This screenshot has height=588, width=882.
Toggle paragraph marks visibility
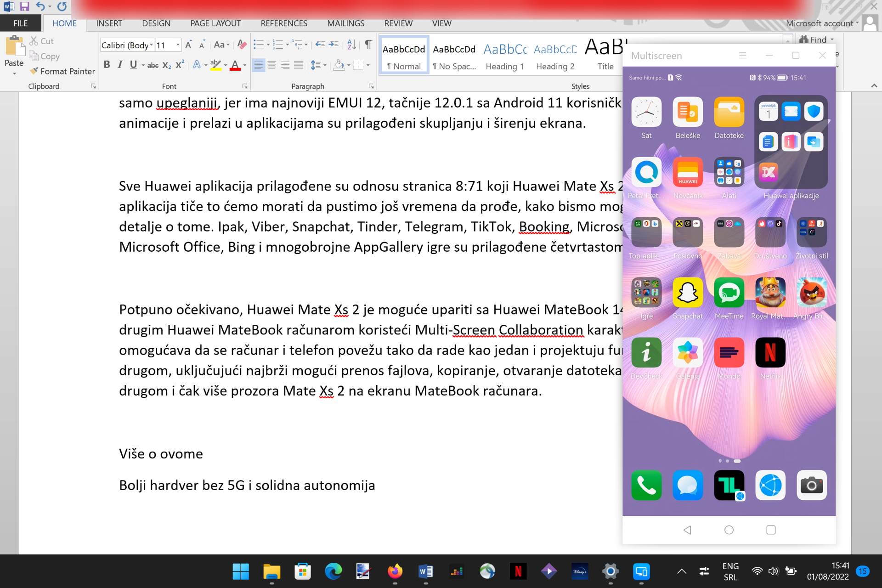point(368,45)
